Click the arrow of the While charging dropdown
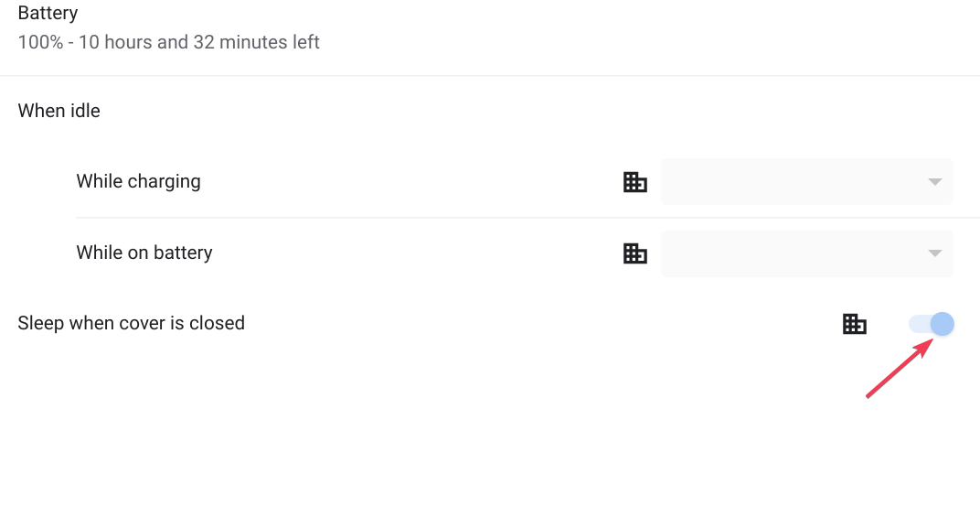 [934, 182]
